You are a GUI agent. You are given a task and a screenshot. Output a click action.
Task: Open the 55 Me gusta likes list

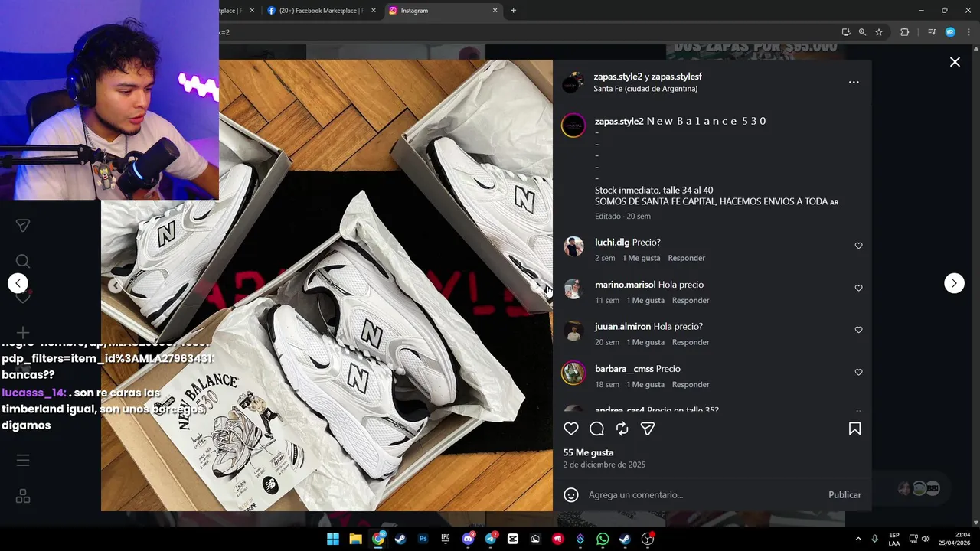point(588,452)
